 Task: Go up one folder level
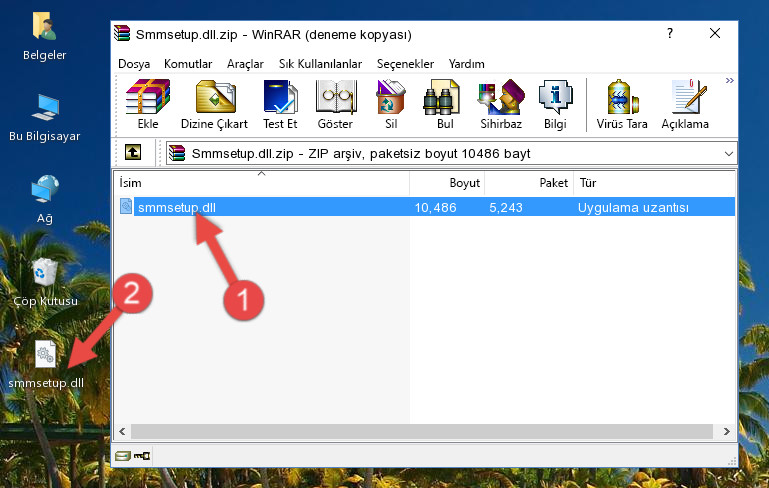pyautogui.click(x=133, y=153)
